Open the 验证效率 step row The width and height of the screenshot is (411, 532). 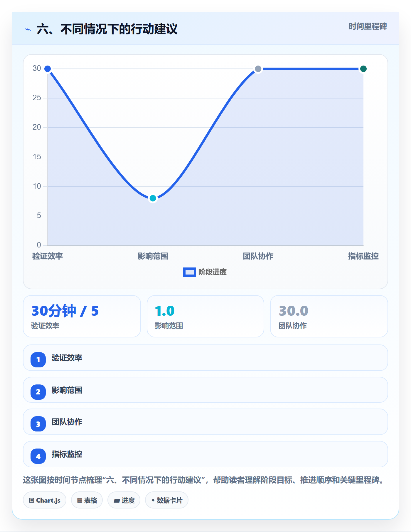tap(206, 358)
